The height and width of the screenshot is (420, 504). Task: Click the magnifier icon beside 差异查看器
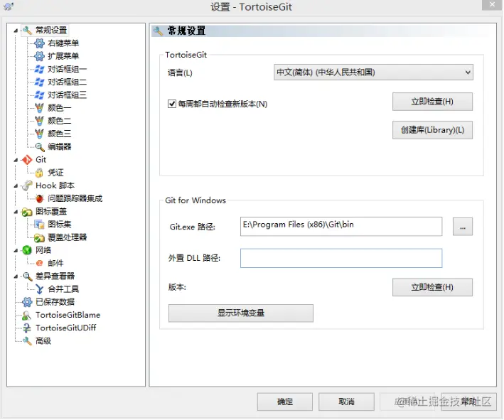(x=27, y=276)
